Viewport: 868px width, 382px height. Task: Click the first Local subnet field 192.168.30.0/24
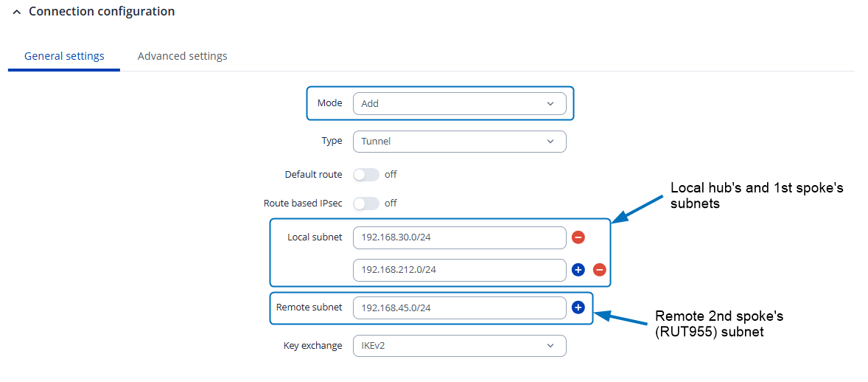(x=459, y=237)
